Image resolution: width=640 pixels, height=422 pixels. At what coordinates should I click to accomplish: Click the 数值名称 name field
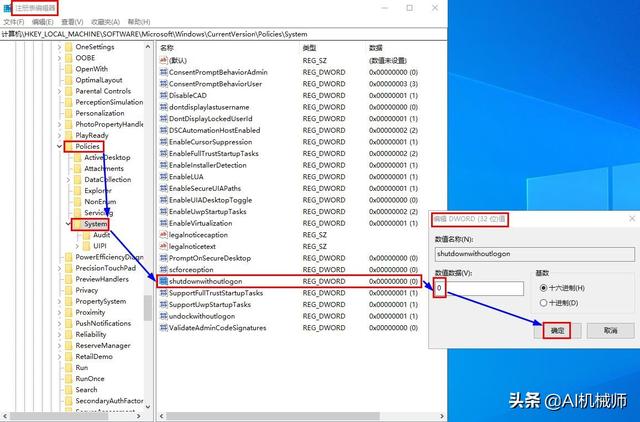point(535,254)
